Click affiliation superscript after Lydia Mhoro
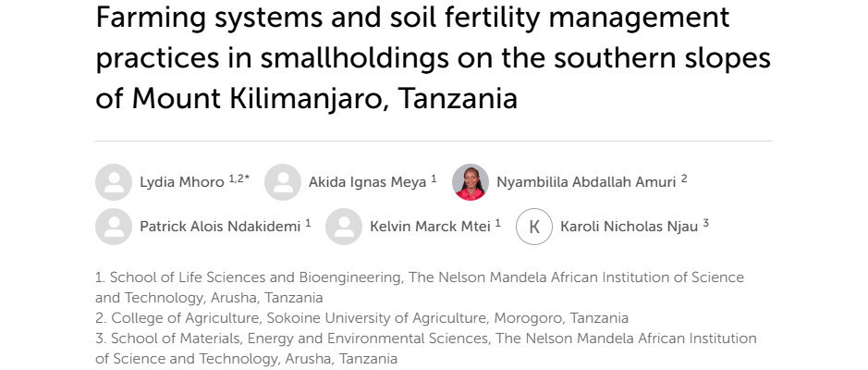The height and width of the screenshot is (370, 868). click(x=239, y=179)
